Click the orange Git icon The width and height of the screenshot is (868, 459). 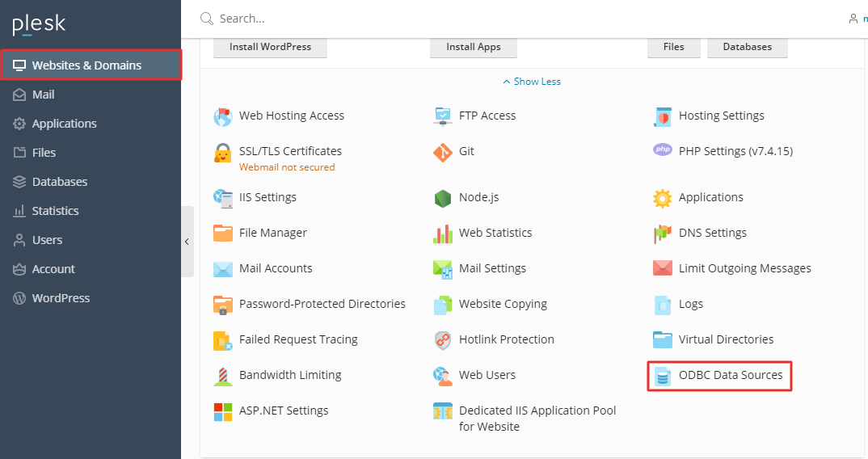tap(442, 152)
